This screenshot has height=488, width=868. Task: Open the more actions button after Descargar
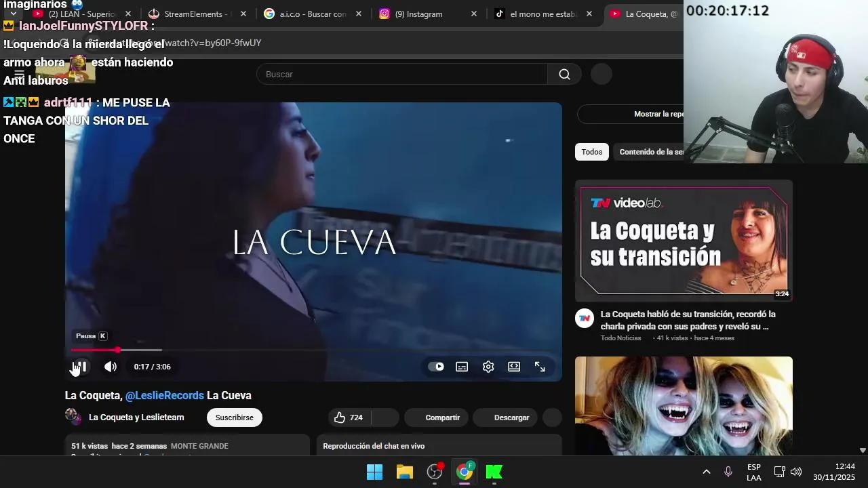click(553, 418)
